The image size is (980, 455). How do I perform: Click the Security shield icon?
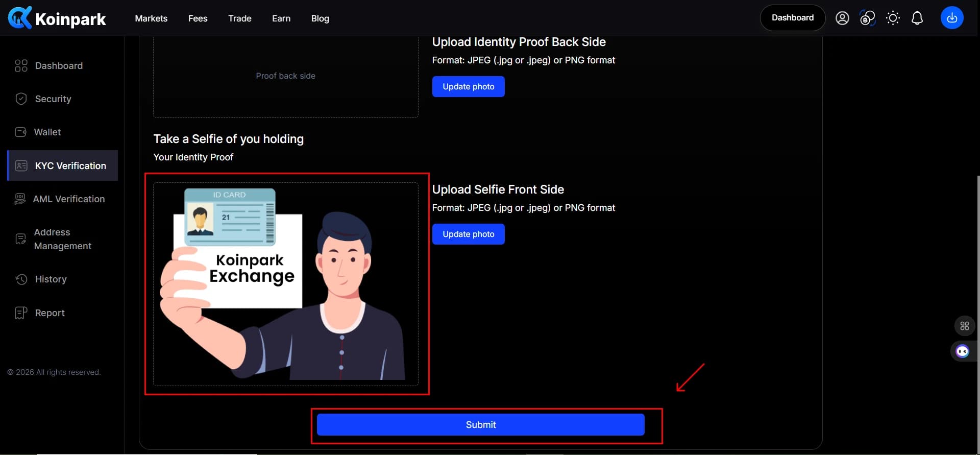click(21, 99)
